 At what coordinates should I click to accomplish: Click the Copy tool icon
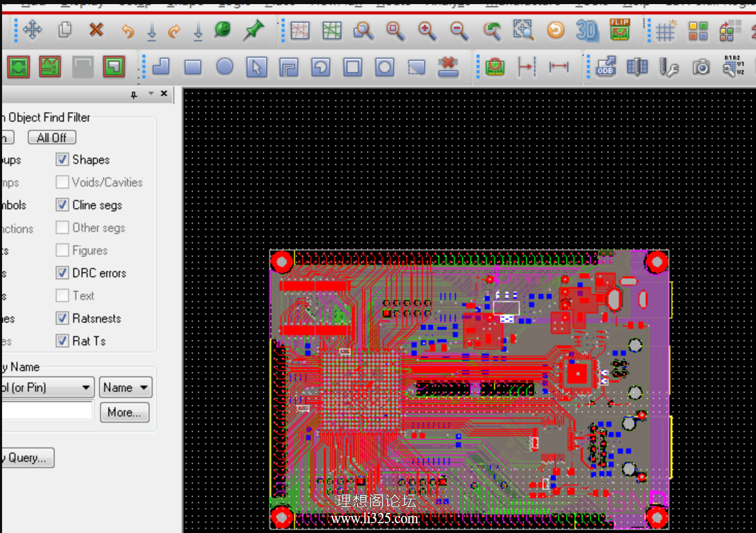(65, 30)
